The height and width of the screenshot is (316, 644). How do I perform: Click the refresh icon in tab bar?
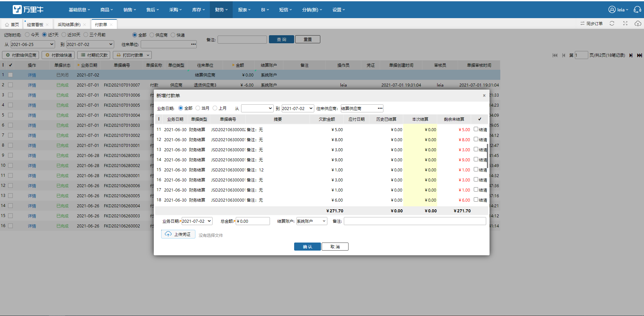tap(612, 23)
